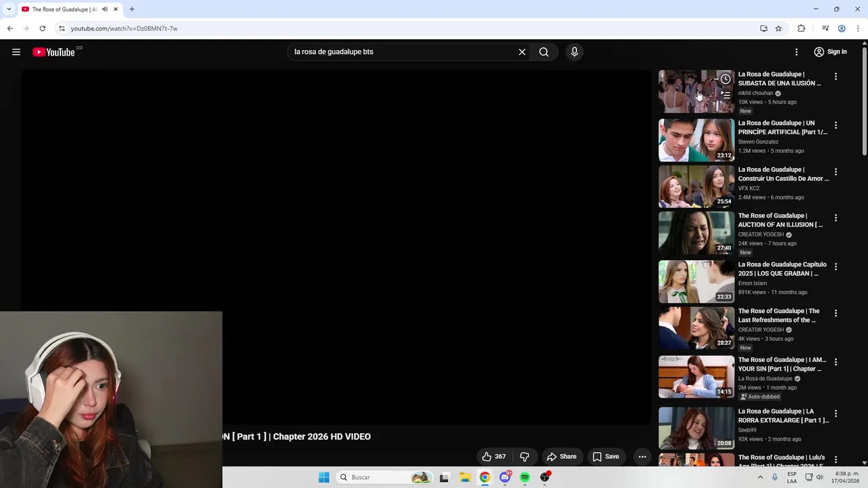Open options for SUBASTA DE UNA ILUSIÓN video

tap(835, 77)
